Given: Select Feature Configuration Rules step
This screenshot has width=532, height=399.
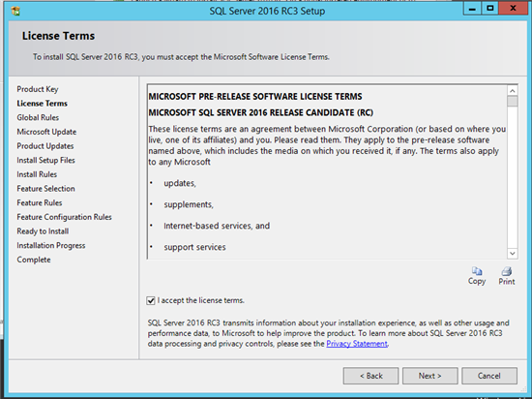Looking at the screenshot, I should click(x=64, y=217).
